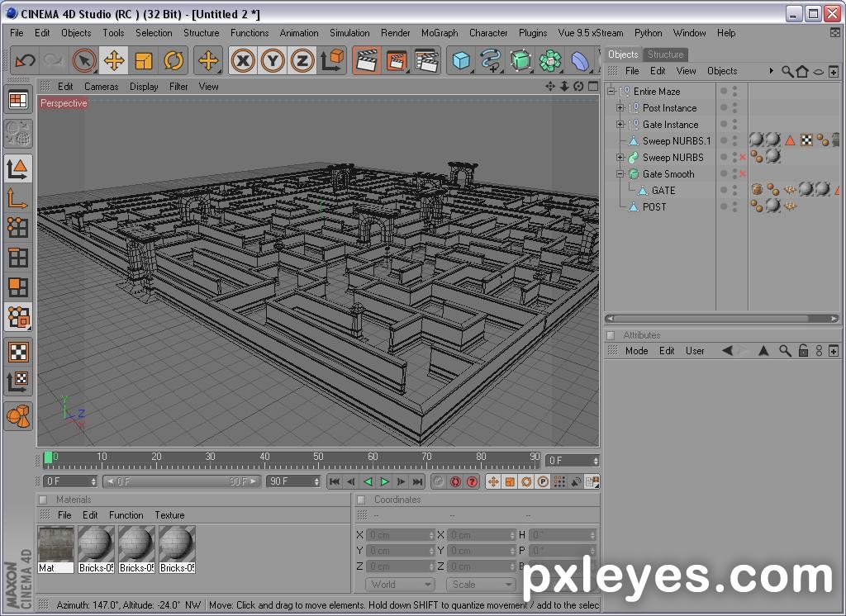Open the World coordinate dropdown
Image resolution: width=846 pixels, height=616 pixels.
click(400, 584)
